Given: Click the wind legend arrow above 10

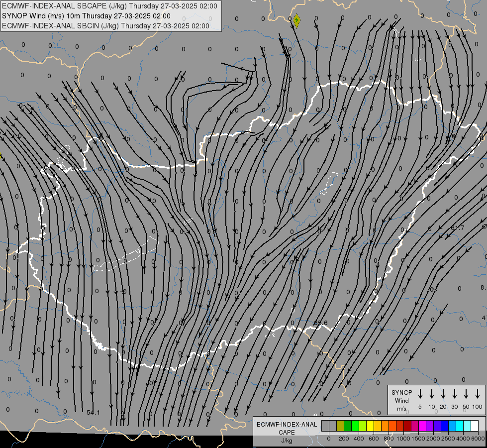Looking at the screenshot, I should (x=431, y=394).
